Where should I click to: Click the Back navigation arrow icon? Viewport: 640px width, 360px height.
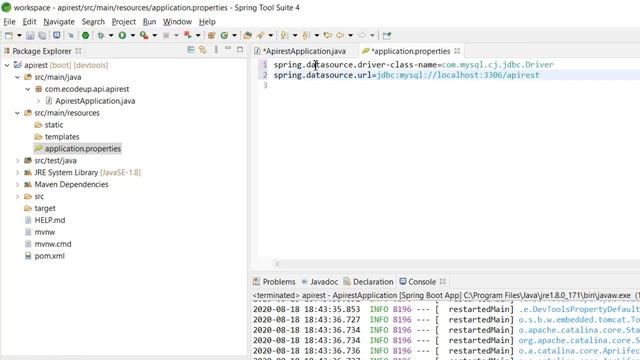click(x=340, y=36)
